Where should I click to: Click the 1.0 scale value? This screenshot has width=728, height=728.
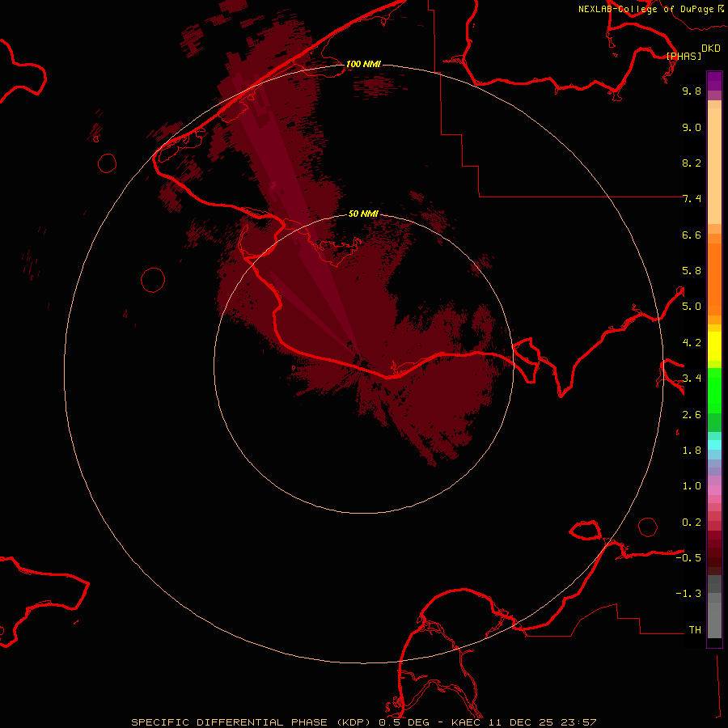(692, 486)
